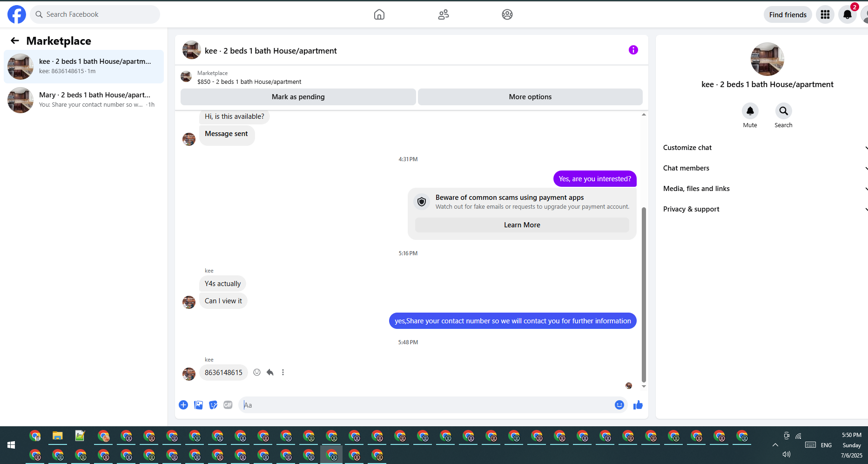Go back using the Marketplace arrow

coord(15,41)
